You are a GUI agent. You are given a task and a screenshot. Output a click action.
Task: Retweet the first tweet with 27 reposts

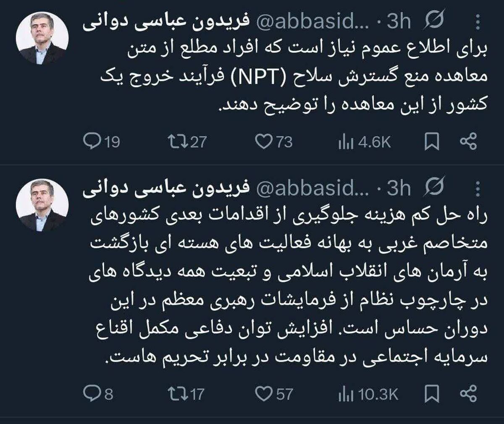point(174,142)
